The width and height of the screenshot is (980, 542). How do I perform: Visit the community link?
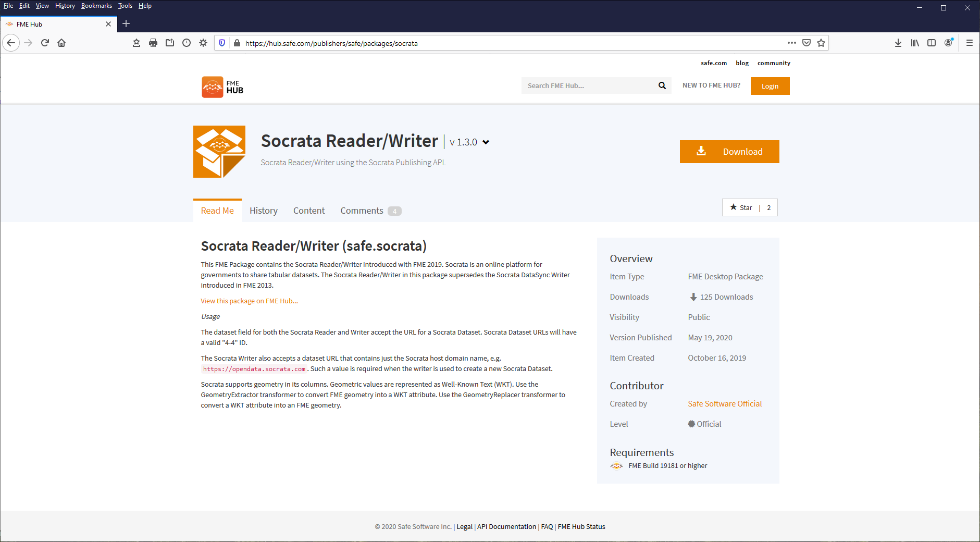[774, 63]
